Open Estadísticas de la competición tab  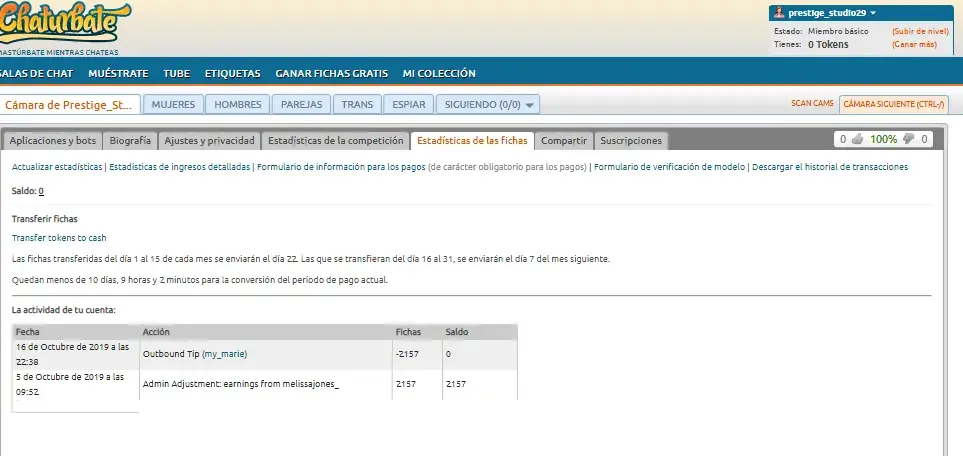336,141
